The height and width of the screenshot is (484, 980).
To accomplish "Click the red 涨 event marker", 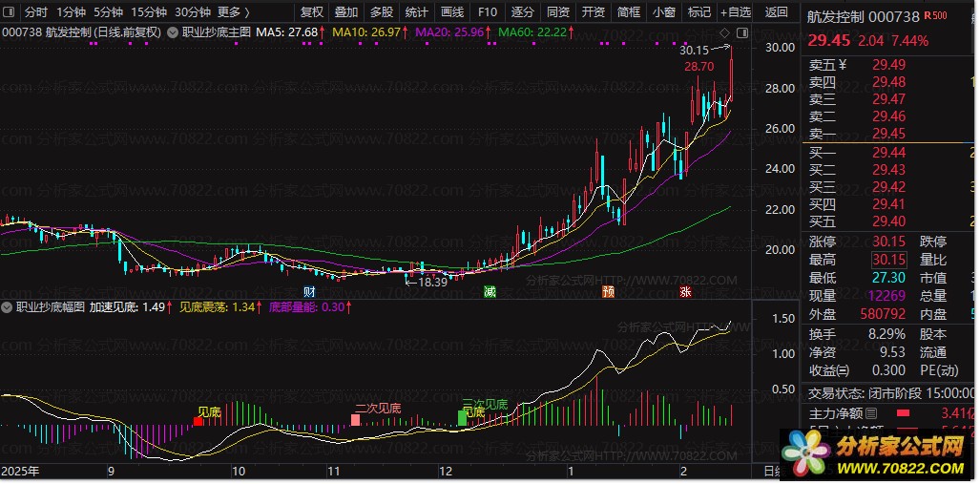I will pos(686,291).
